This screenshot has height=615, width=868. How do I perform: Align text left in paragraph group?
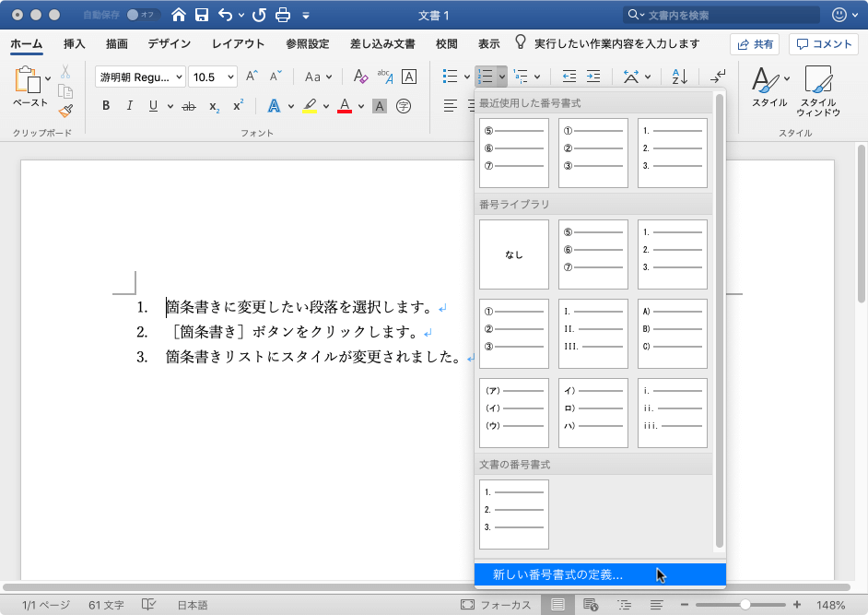(451, 105)
